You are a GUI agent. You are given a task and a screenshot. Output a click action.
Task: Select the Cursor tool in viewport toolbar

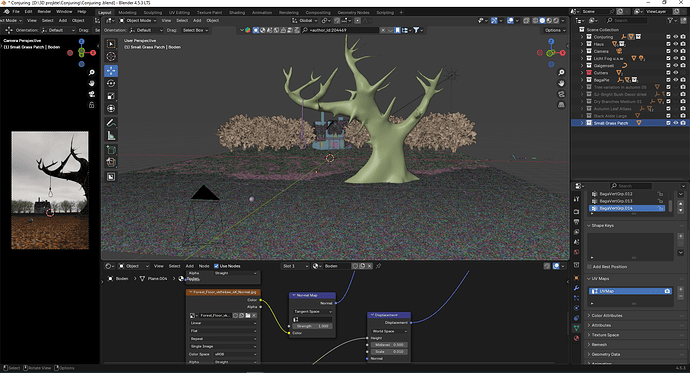[x=111, y=56]
